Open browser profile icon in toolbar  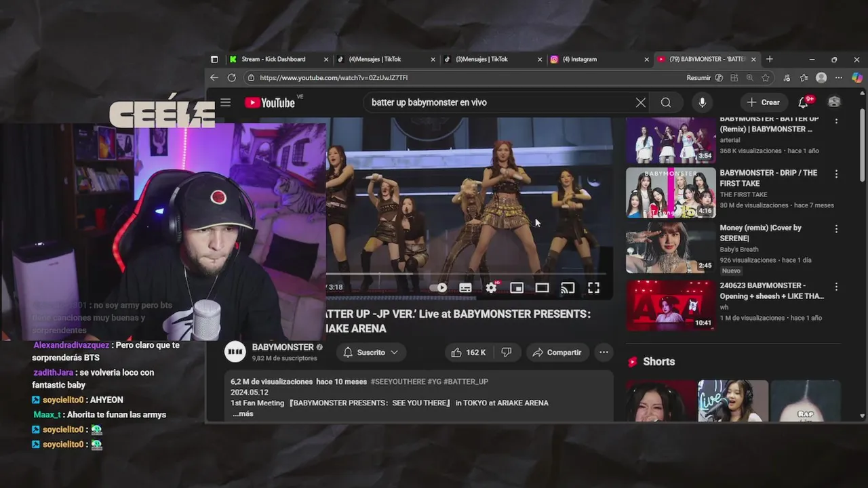pyautogui.click(x=821, y=78)
